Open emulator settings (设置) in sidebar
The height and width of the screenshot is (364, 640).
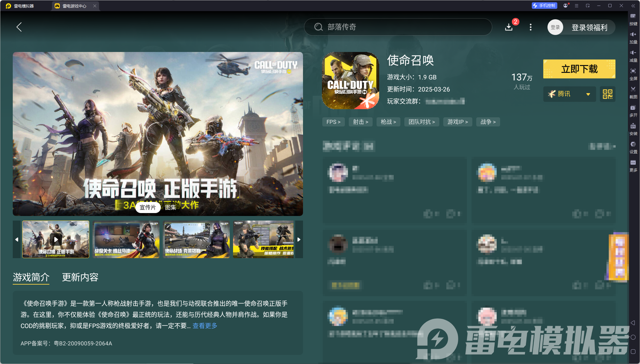click(x=633, y=147)
